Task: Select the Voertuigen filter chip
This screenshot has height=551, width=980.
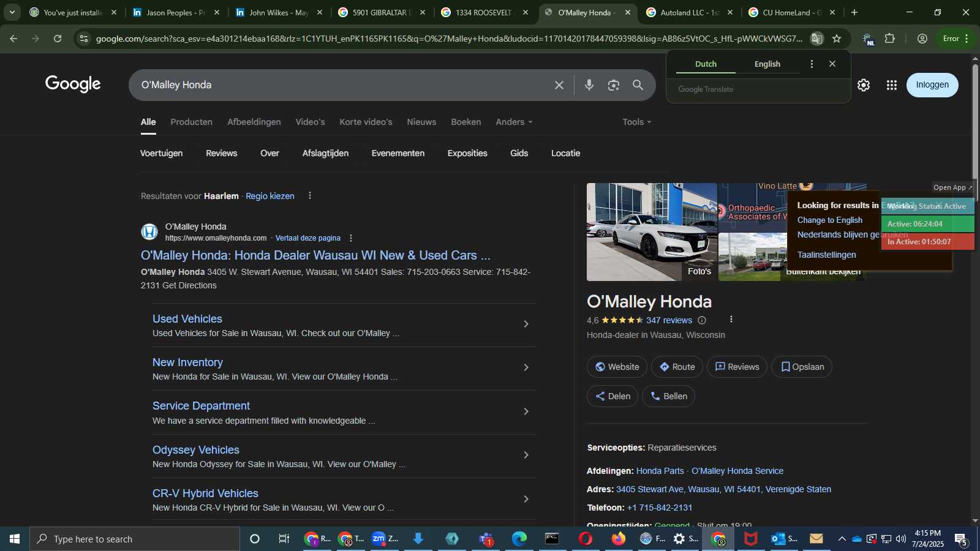Action: coord(162,153)
